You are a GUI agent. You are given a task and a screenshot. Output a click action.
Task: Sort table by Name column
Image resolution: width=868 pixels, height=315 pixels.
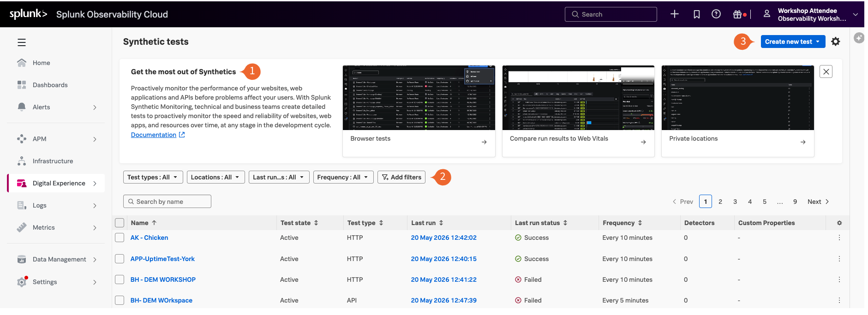point(144,223)
